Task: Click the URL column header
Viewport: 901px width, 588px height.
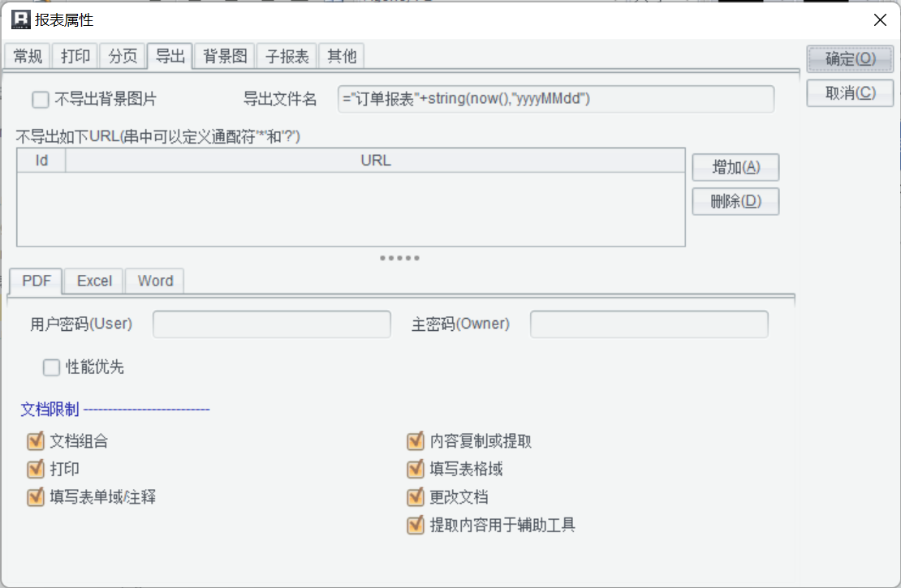Action: tap(375, 161)
